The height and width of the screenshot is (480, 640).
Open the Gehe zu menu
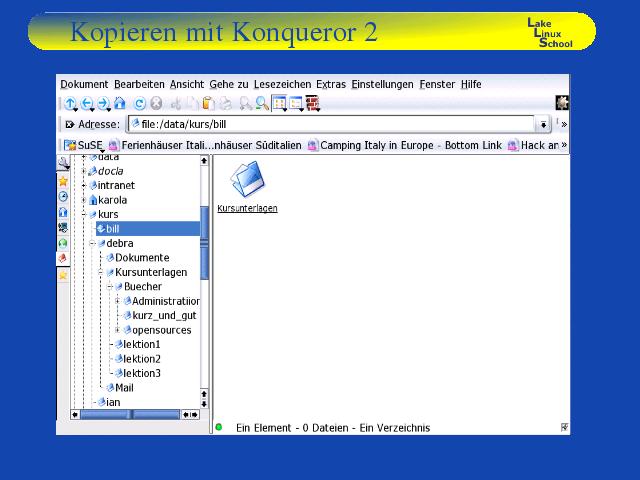click(229, 84)
